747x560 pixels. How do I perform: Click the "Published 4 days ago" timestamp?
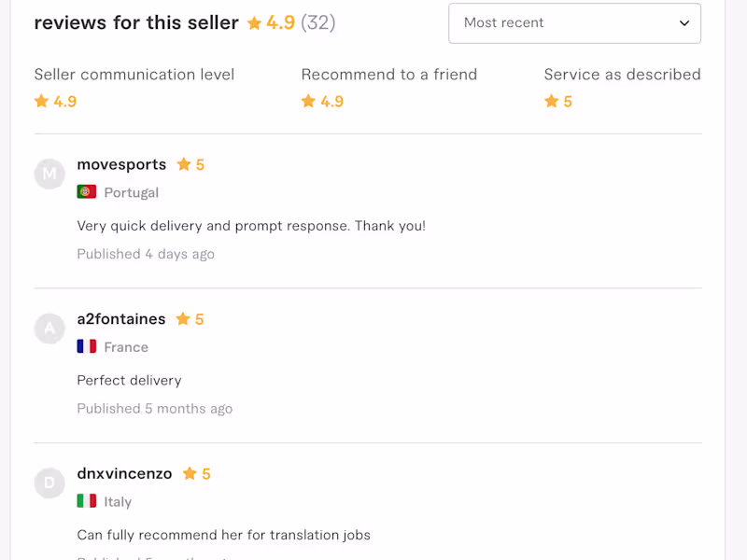146,254
